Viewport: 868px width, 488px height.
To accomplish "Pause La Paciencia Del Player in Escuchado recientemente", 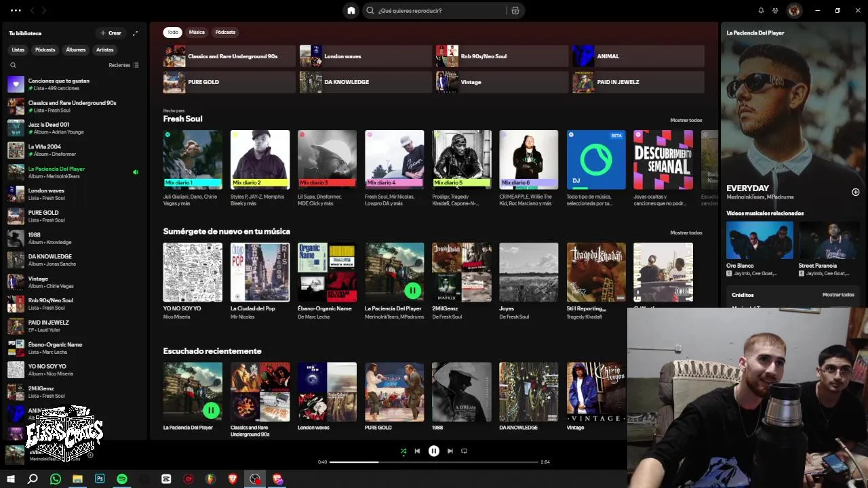I will (x=211, y=410).
